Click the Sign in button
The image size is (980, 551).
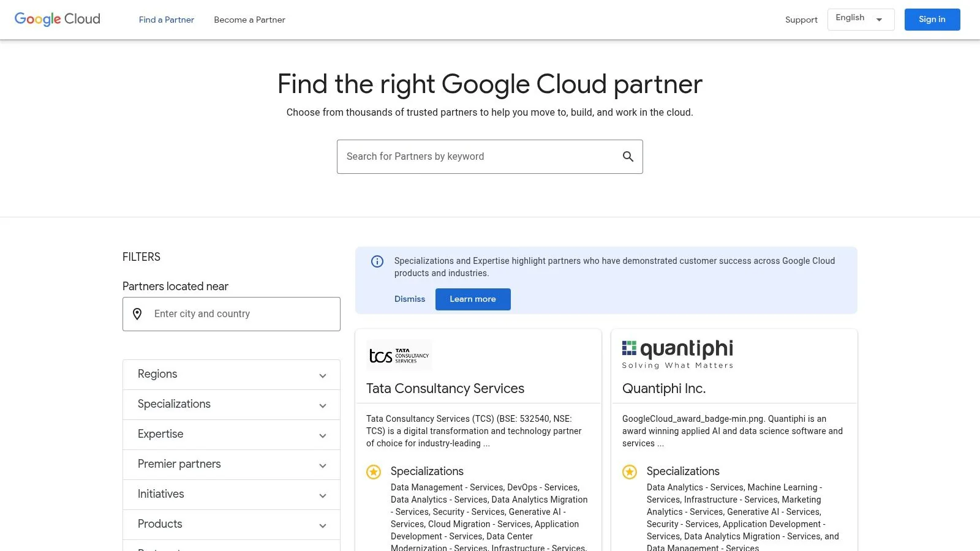(x=932, y=19)
